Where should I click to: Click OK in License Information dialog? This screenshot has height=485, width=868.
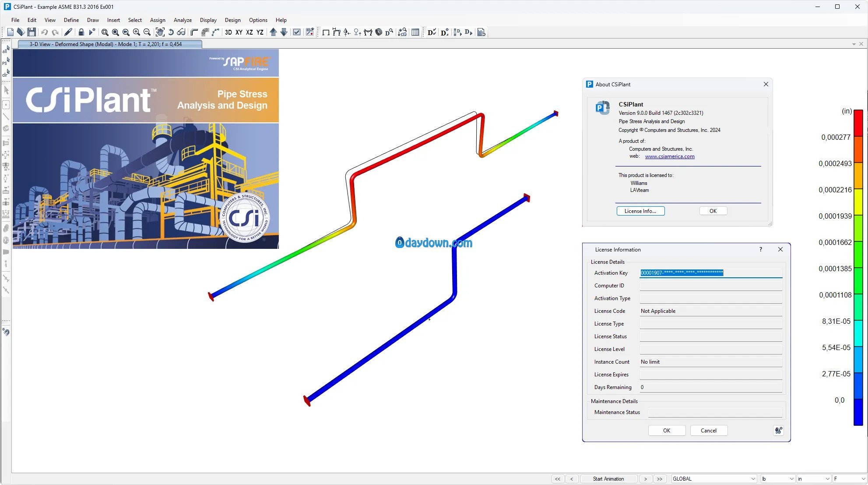click(x=667, y=431)
